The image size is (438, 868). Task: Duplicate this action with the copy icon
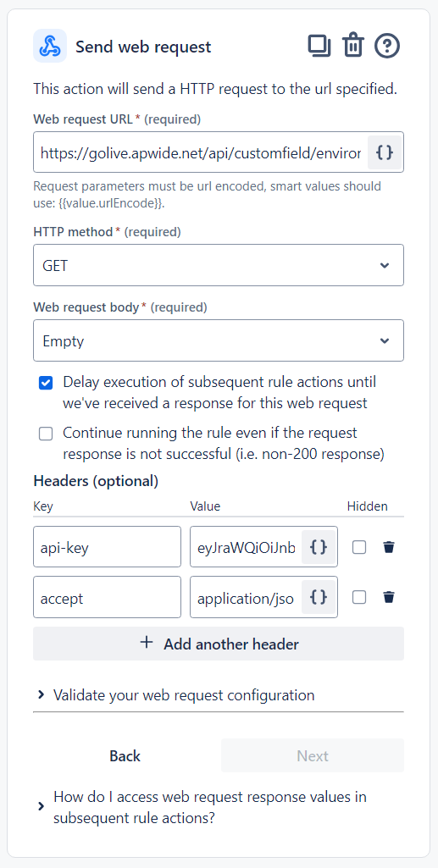[x=319, y=46]
